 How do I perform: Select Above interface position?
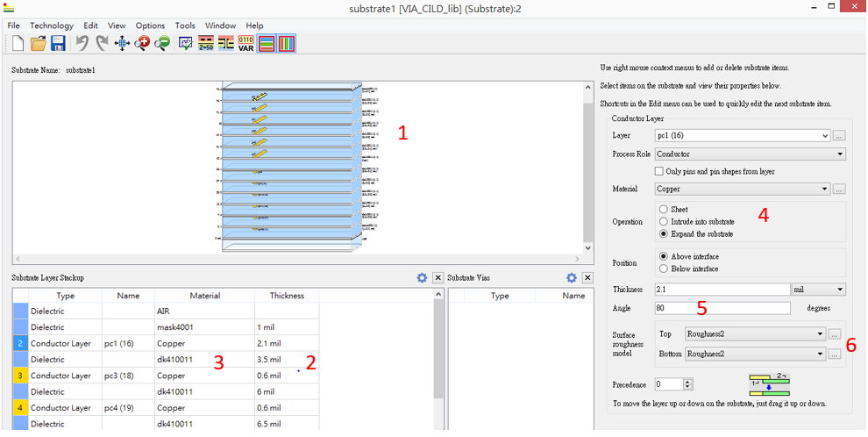pos(663,256)
